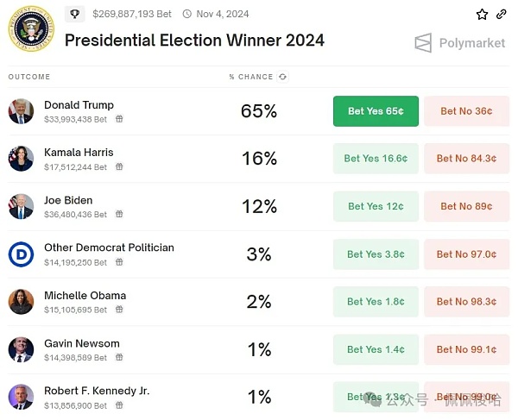The width and height of the screenshot is (518, 420).
Task: Open the Polymarket logo
Action: click(x=459, y=43)
